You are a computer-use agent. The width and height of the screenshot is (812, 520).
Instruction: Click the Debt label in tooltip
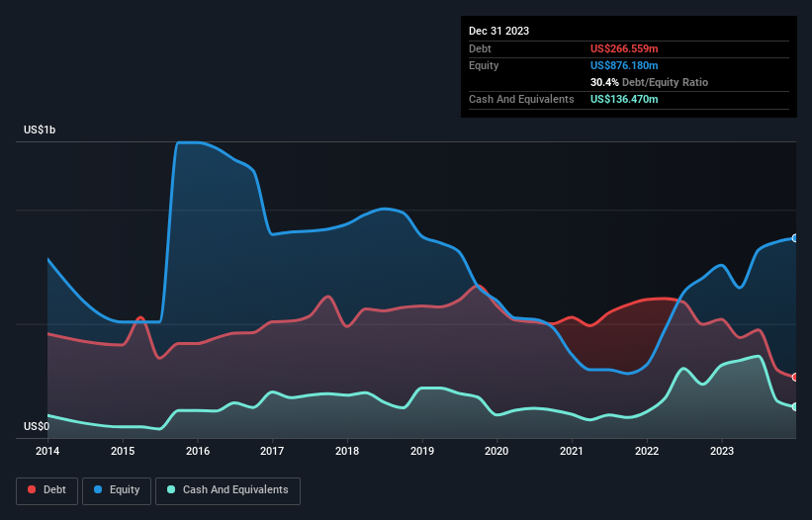pos(480,48)
